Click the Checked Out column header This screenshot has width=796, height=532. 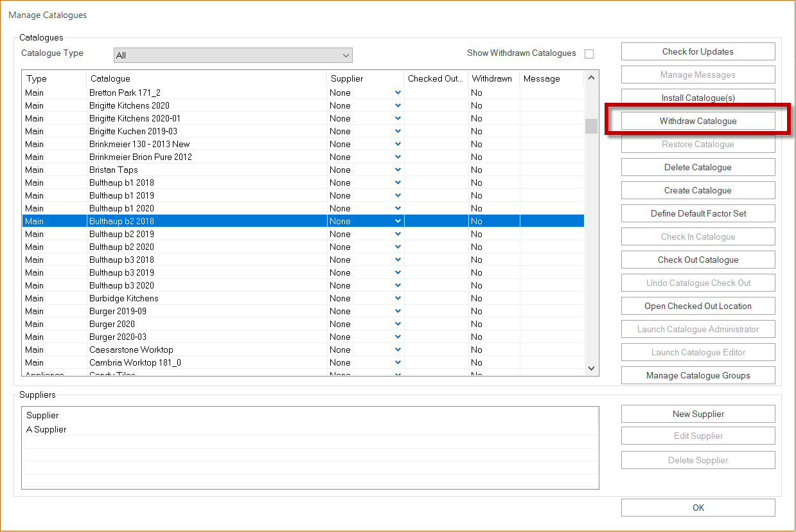pyautogui.click(x=436, y=78)
